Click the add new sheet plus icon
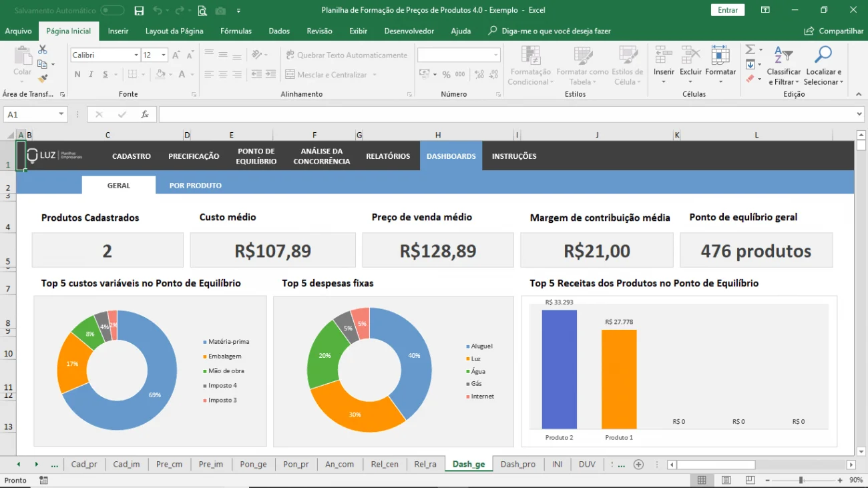Screen dimensions: 868x488 point(638,464)
